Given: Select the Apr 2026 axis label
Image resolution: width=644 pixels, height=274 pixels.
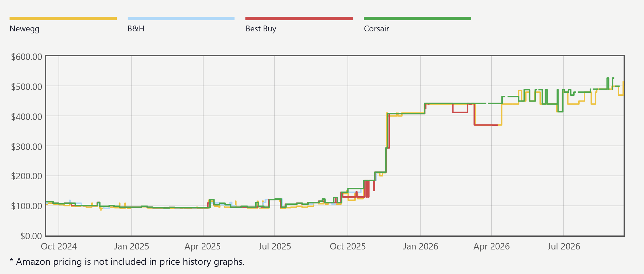Looking at the screenshot, I should click(x=492, y=246).
